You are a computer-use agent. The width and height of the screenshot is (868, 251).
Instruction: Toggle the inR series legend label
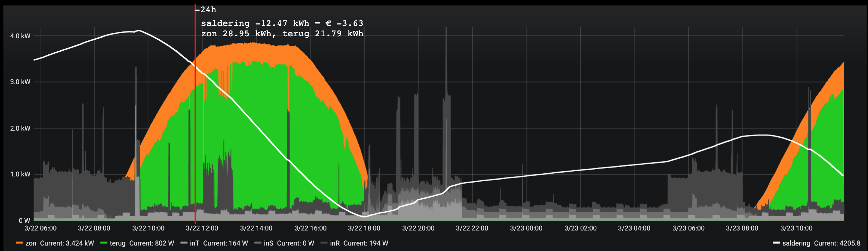tap(335, 243)
